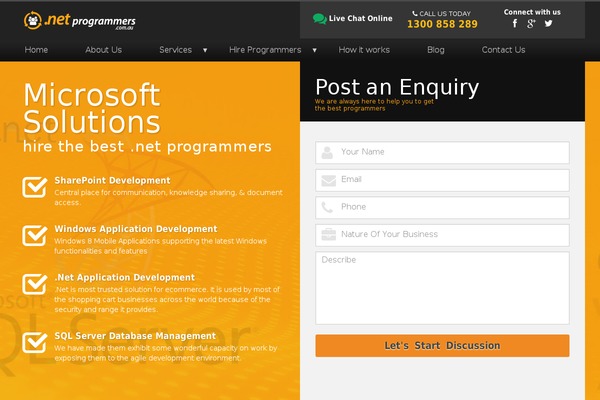
Task: Focus Nature Of Your Business field
Action: tap(442, 235)
